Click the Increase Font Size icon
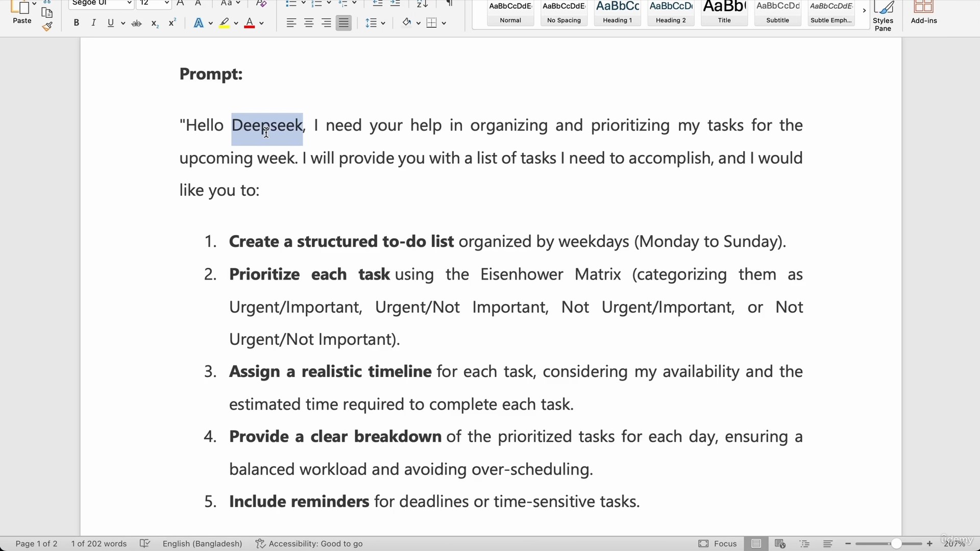Screen dimensions: 980x551 pyautogui.click(x=181, y=3)
